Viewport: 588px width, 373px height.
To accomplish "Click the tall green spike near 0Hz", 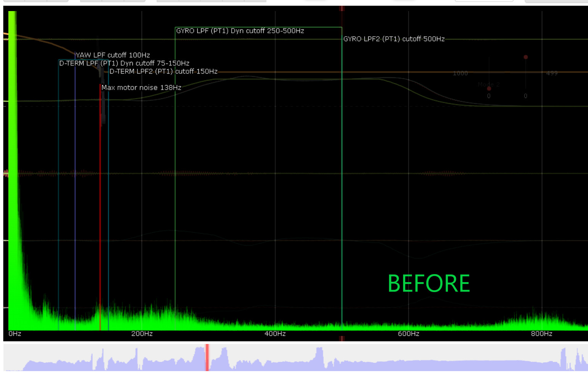I will click(13, 153).
